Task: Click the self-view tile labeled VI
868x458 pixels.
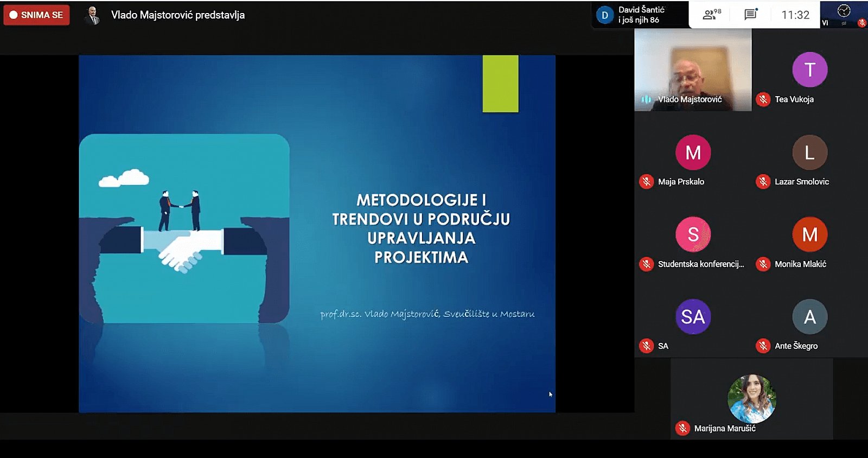Action: 844,14
